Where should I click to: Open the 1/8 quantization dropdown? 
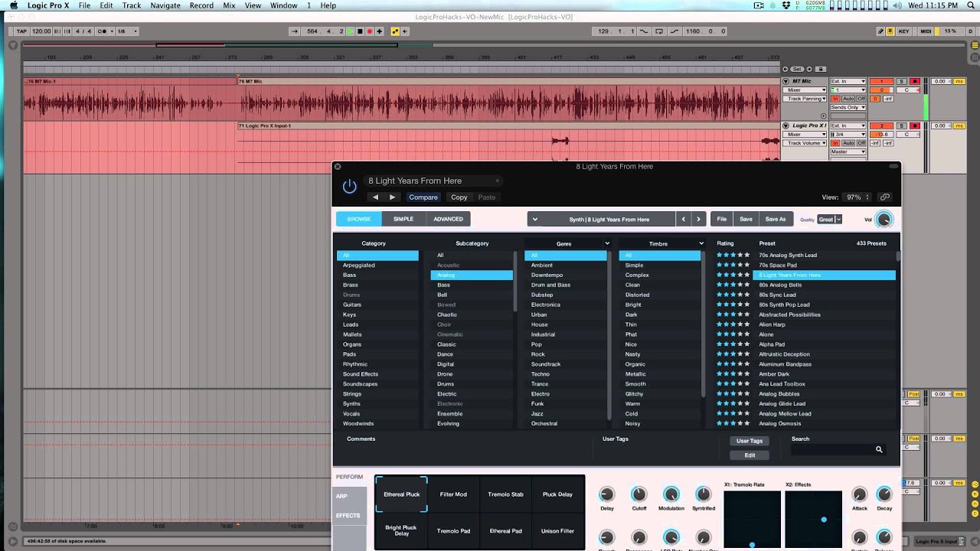(126, 31)
